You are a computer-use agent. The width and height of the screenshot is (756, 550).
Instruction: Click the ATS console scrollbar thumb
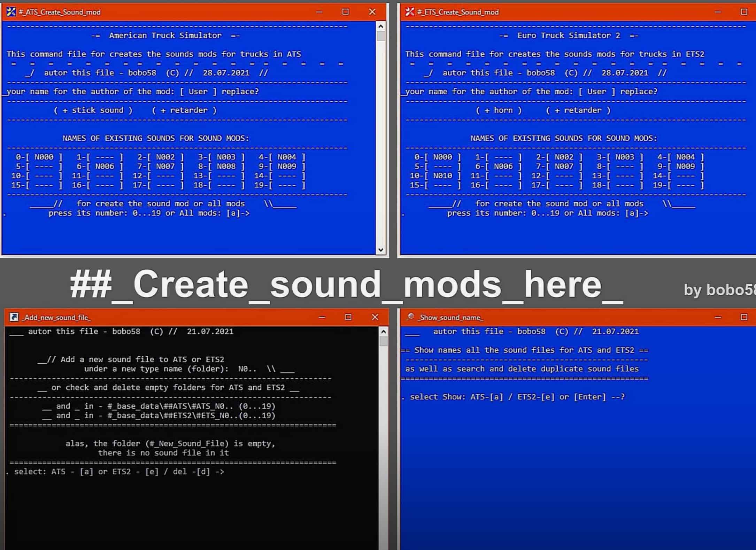pyautogui.click(x=381, y=37)
